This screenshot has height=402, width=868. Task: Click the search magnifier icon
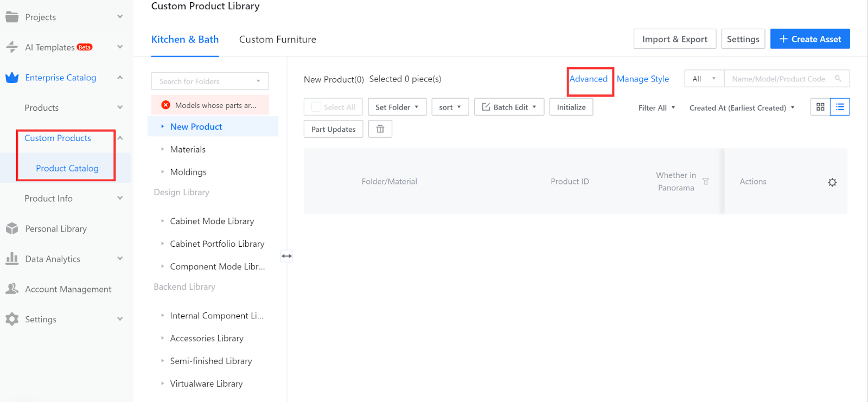tap(838, 79)
